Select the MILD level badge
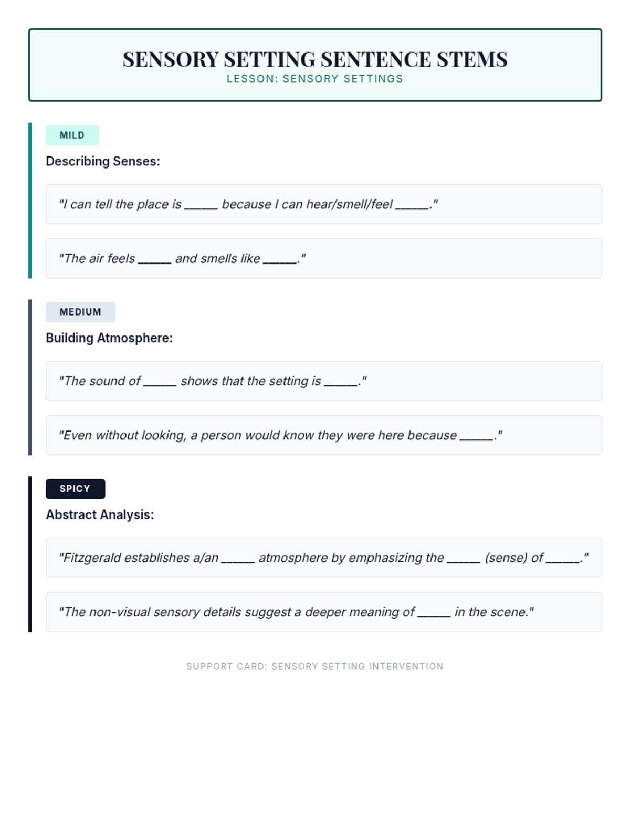The width and height of the screenshot is (630, 840). coord(72,135)
